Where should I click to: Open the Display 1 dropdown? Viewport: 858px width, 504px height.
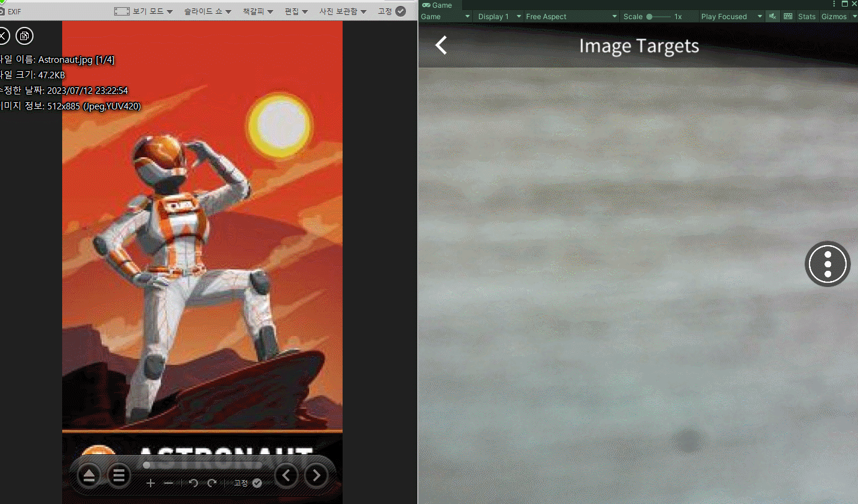point(499,17)
